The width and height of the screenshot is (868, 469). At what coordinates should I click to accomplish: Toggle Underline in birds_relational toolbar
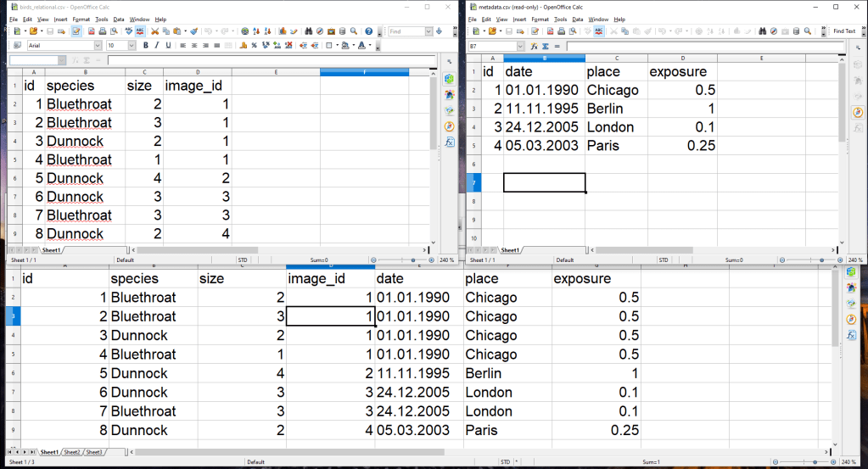pyautogui.click(x=168, y=45)
